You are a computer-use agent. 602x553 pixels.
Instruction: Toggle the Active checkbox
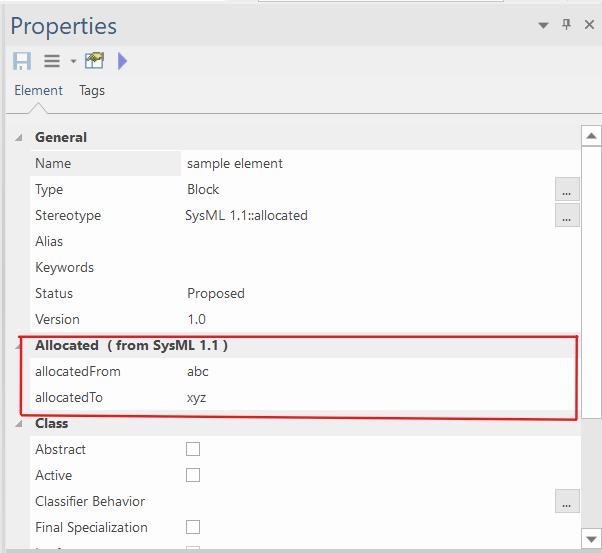[x=193, y=475]
